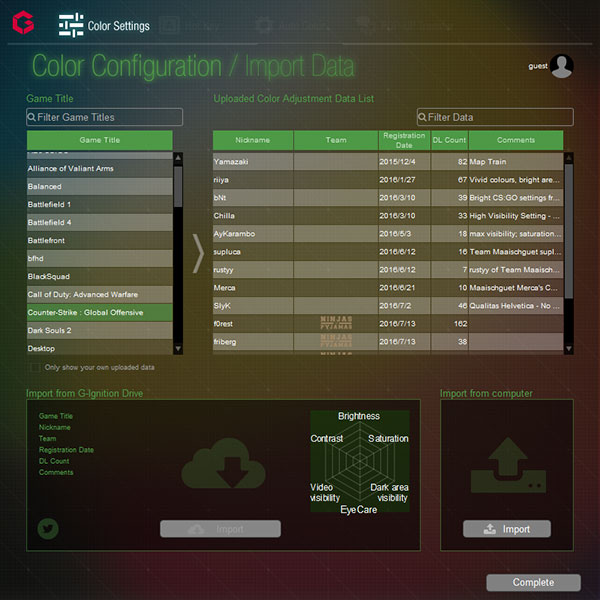
Task: Click the grayed Import button in G-Ignition Drive
Action: point(220,529)
